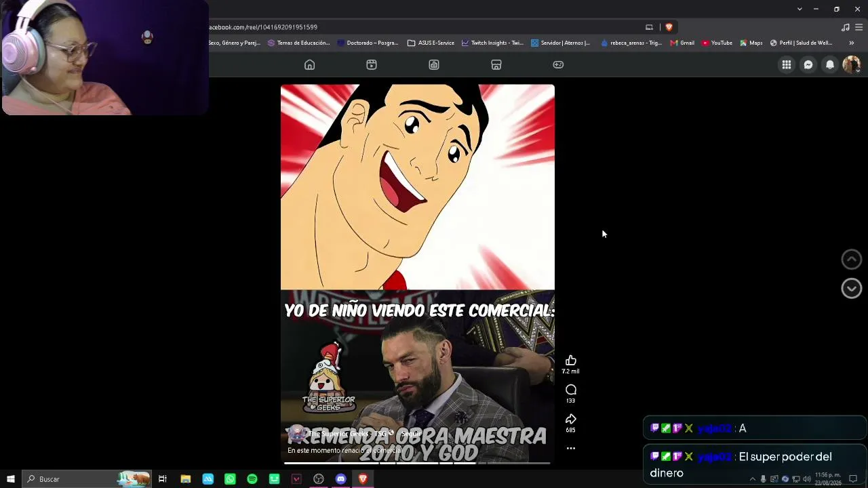This screenshot has width=868, height=488.
Task: Go to the next reel
Action: coord(852,288)
